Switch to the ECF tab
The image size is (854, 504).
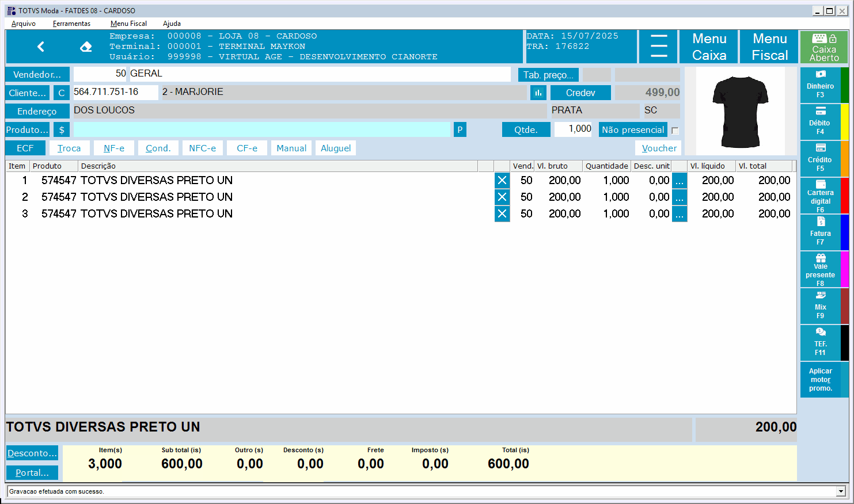coord(25,148)
